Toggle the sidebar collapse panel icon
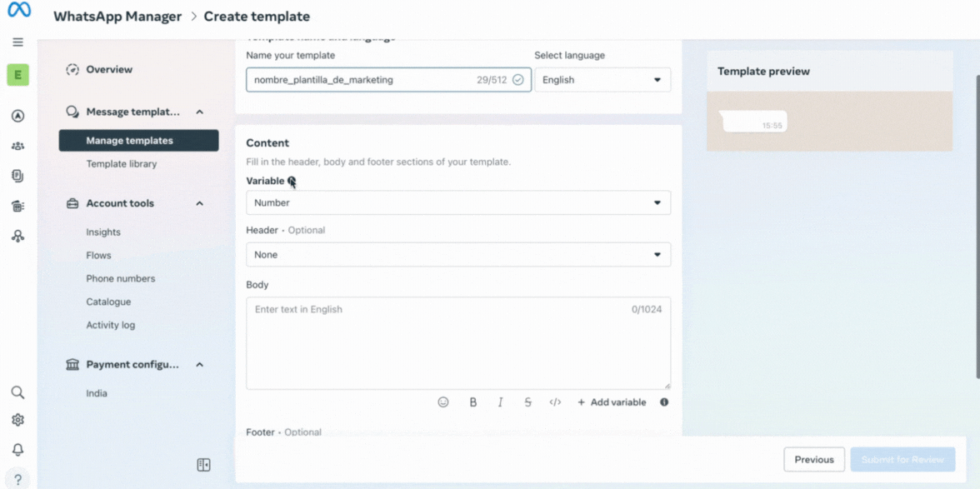Viewport: 980px width, 489px height. (203, 465)
